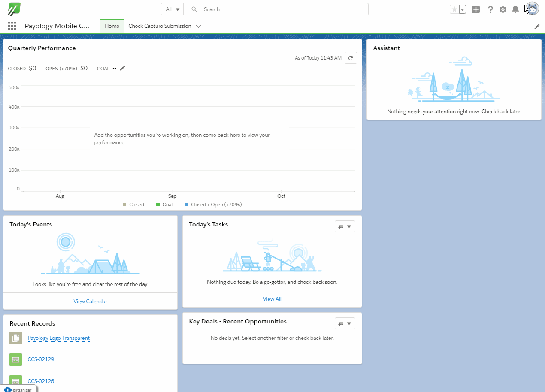Click the As of Today 11:43 AM text
Image resolution: width=545 pixels, height=392 pixels.
click(318, 58)
